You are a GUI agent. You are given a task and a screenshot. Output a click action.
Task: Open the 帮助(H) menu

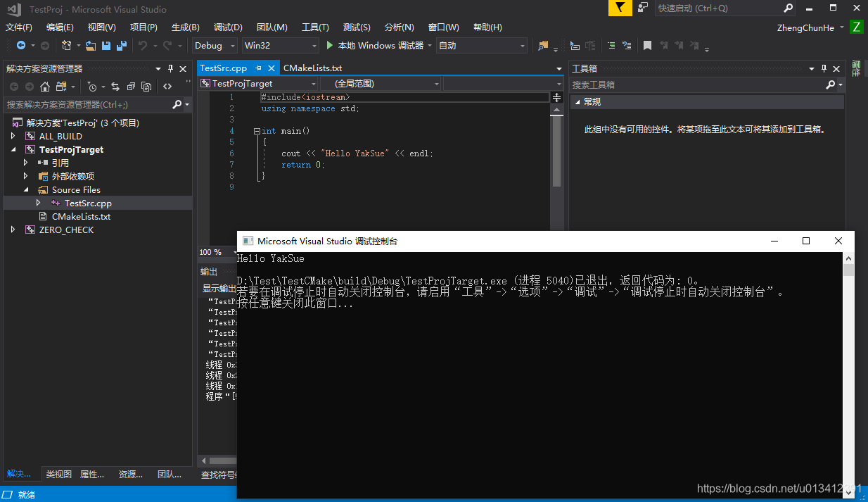(487, 27)
